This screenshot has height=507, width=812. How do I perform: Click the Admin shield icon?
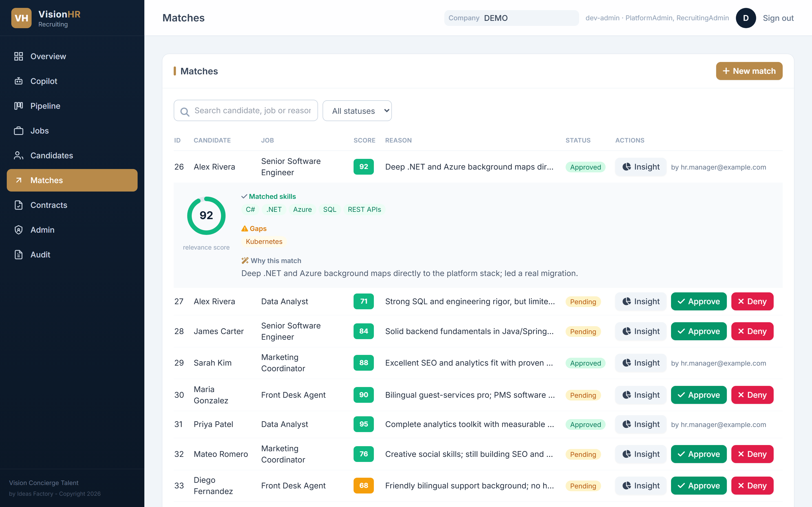click(x=18, y=230)
